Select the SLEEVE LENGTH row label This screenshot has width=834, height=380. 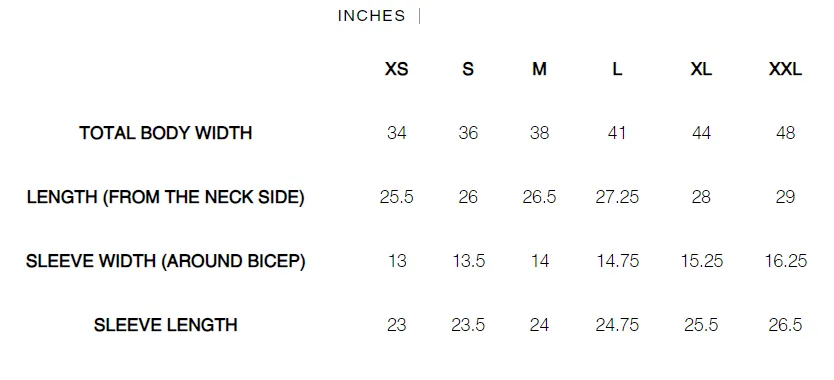[x=165, y=325]
